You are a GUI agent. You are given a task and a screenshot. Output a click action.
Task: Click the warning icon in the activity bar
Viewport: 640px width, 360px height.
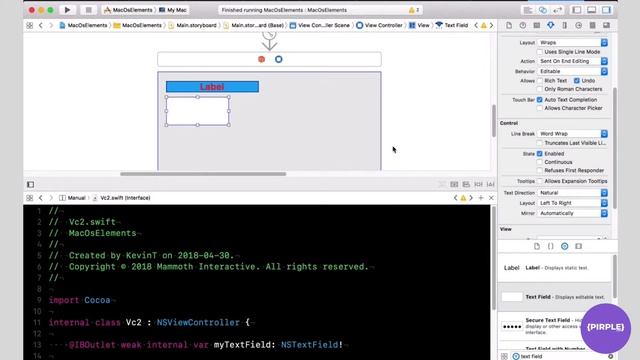[x=411, y=10]
